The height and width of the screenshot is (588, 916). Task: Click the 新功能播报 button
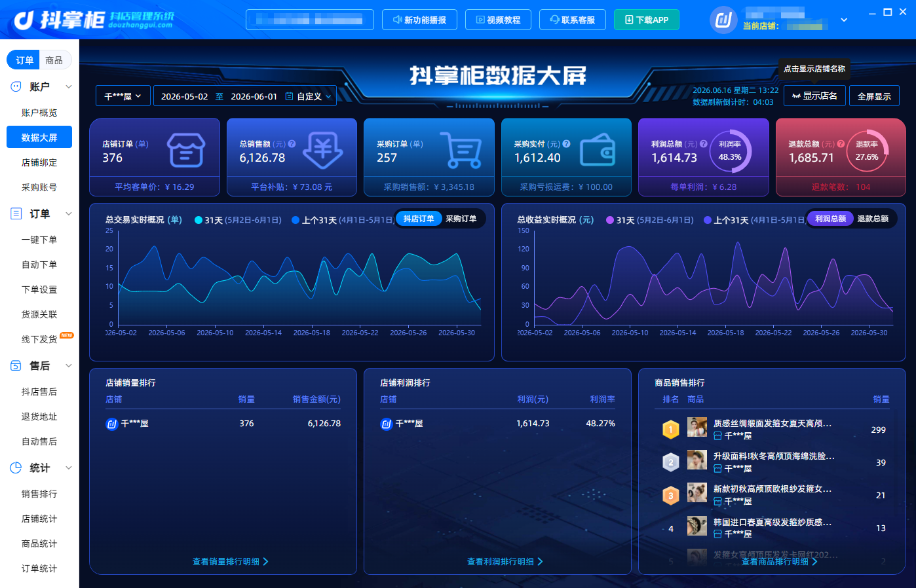(x=419, y=20)
